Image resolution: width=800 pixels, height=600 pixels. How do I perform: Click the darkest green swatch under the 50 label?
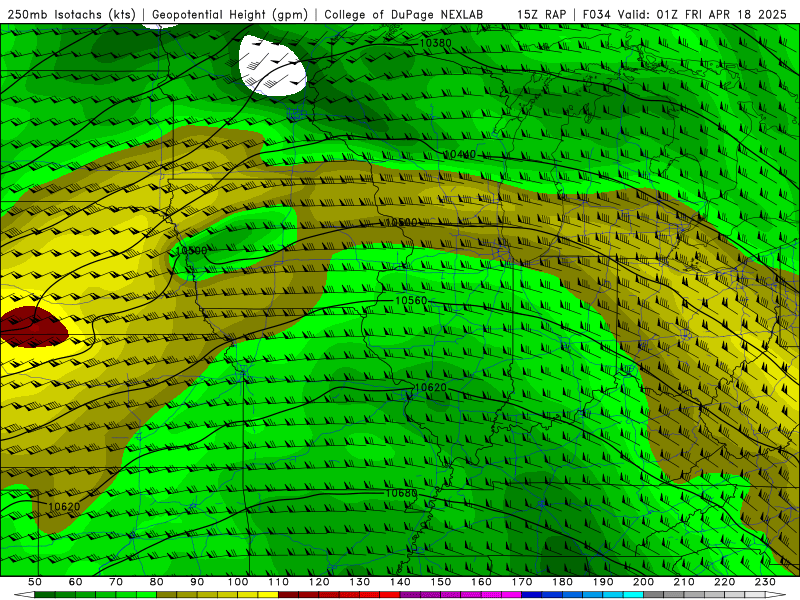(x=45, y=595)
